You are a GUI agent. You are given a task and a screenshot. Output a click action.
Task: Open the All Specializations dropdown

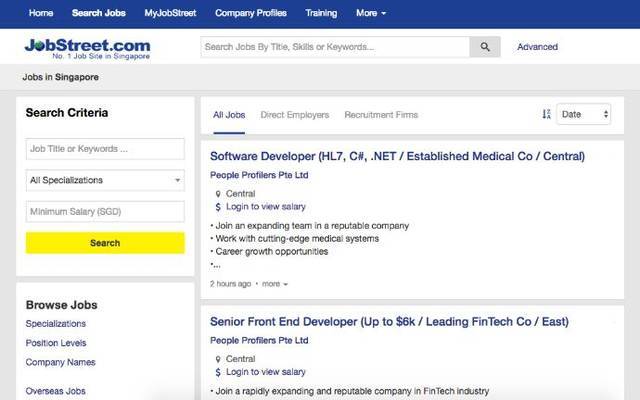click(105, 181)
